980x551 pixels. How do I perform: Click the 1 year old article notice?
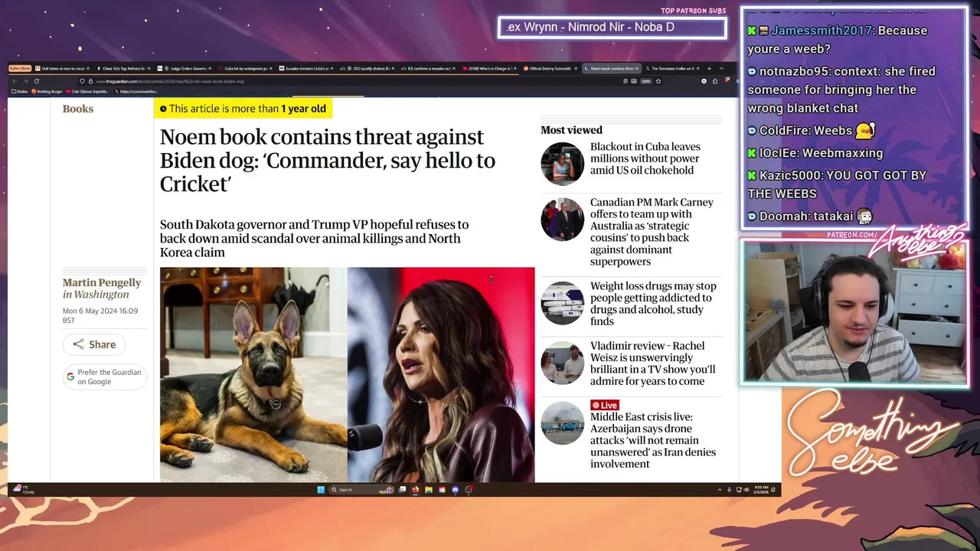tap(243, 109)
